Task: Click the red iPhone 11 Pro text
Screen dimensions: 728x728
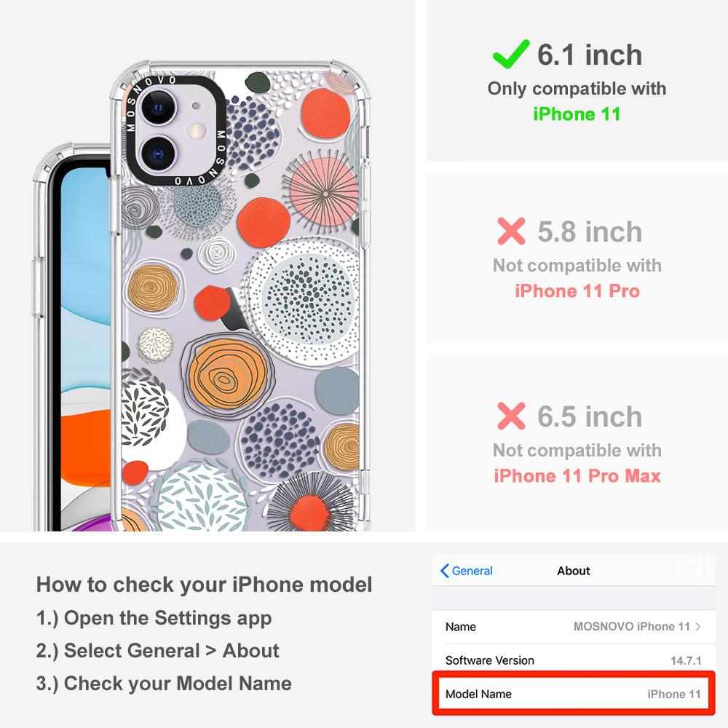Action: click(577, 290)
